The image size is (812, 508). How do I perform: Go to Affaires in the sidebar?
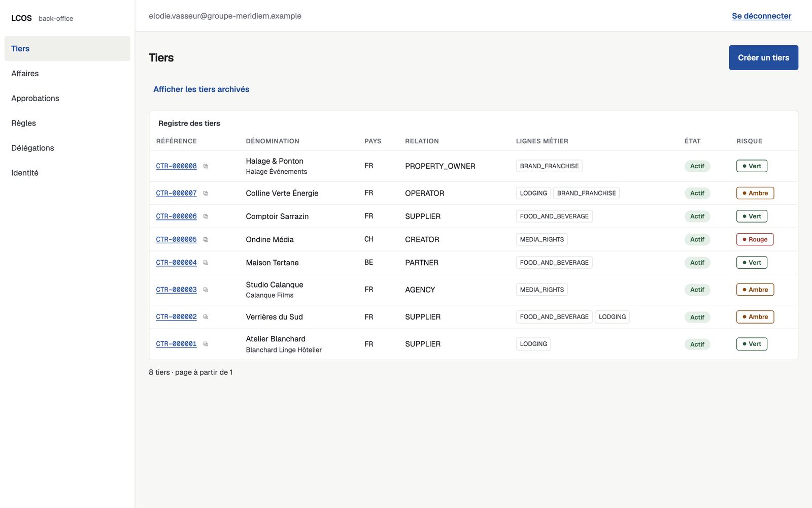click(67, 74)
